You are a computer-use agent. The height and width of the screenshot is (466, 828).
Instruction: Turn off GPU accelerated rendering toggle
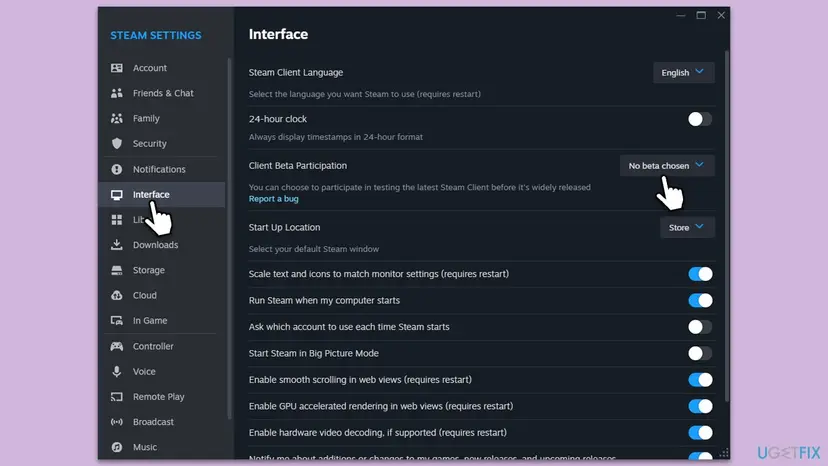click(700, 406)
